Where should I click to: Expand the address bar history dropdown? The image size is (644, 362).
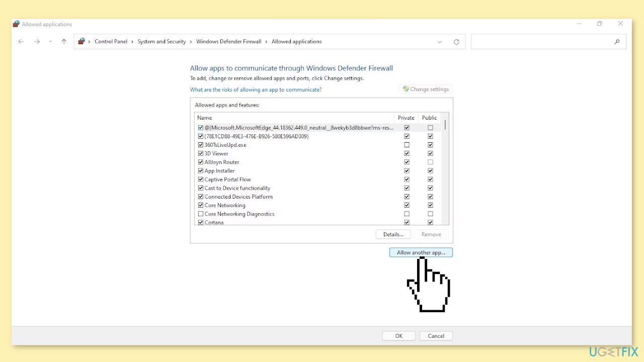tap(440, 42)
